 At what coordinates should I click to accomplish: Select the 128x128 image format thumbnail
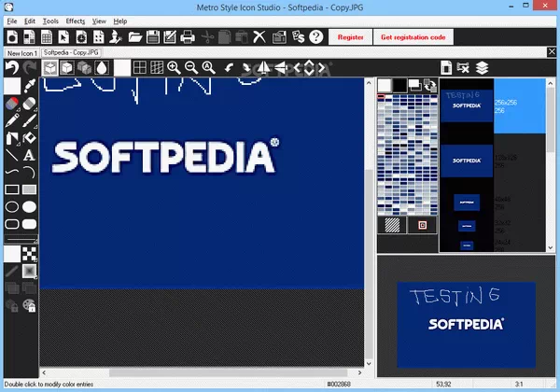point(467,161)
